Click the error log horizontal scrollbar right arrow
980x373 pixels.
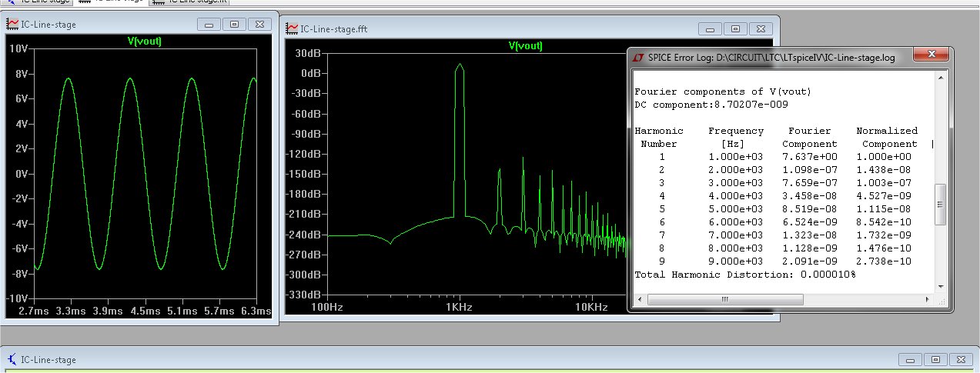click(928, 298)
